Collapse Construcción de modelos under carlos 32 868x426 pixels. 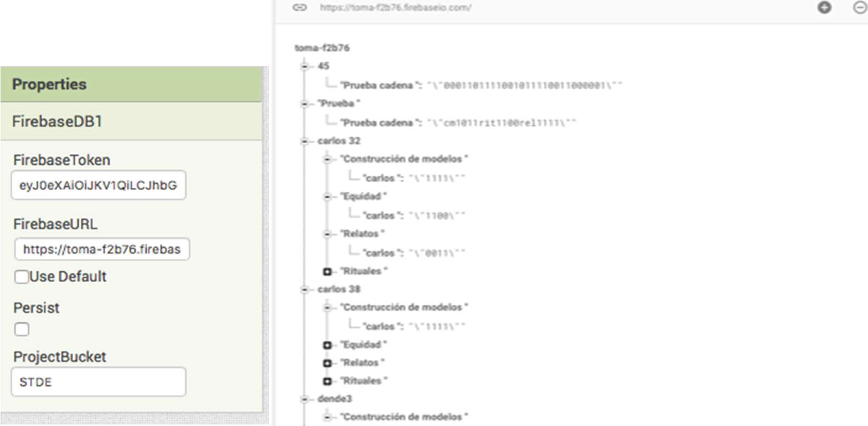tap(327, 160)
